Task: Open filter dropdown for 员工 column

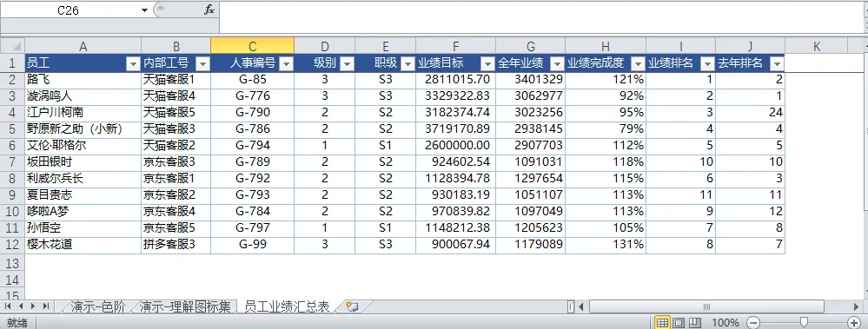Action: pyautogui.click(x=134, y=63)
